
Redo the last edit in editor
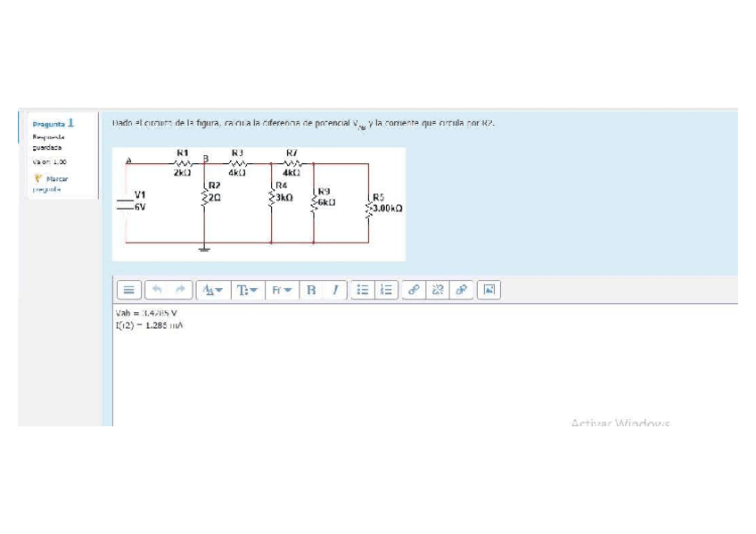[x=180, y=290]
